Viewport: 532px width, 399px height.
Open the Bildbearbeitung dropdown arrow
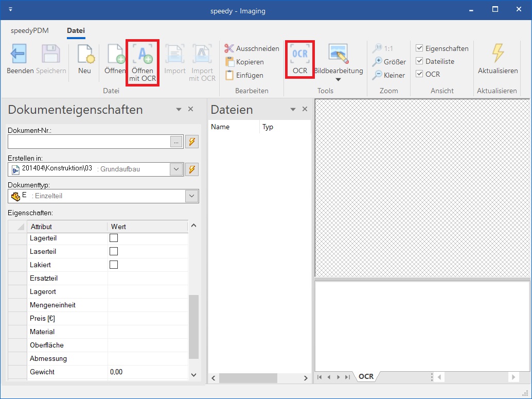point(338,79)
